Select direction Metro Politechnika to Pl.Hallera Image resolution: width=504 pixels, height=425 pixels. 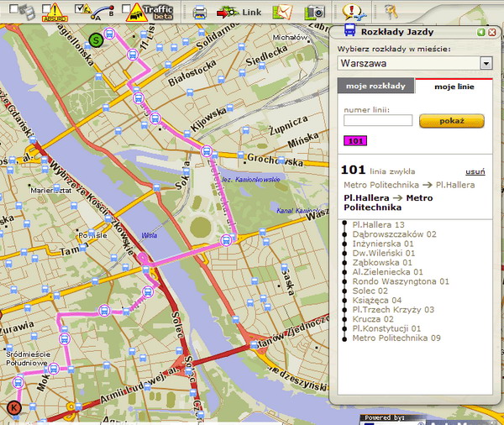point(409,185)
